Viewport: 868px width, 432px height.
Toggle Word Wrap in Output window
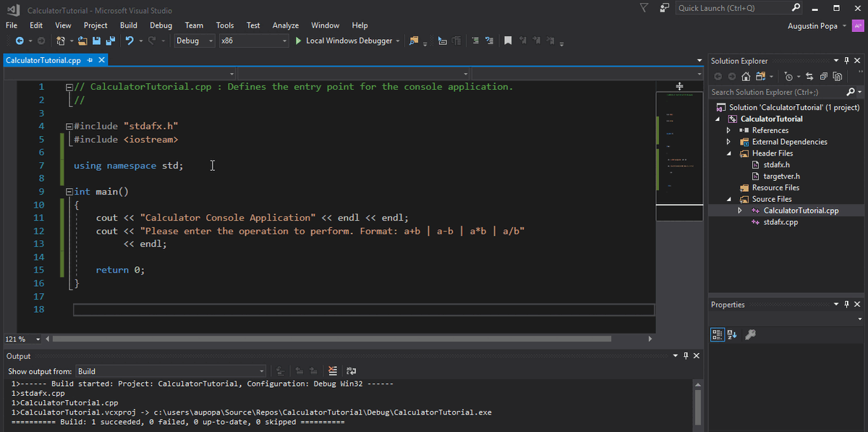pos(352,371)
